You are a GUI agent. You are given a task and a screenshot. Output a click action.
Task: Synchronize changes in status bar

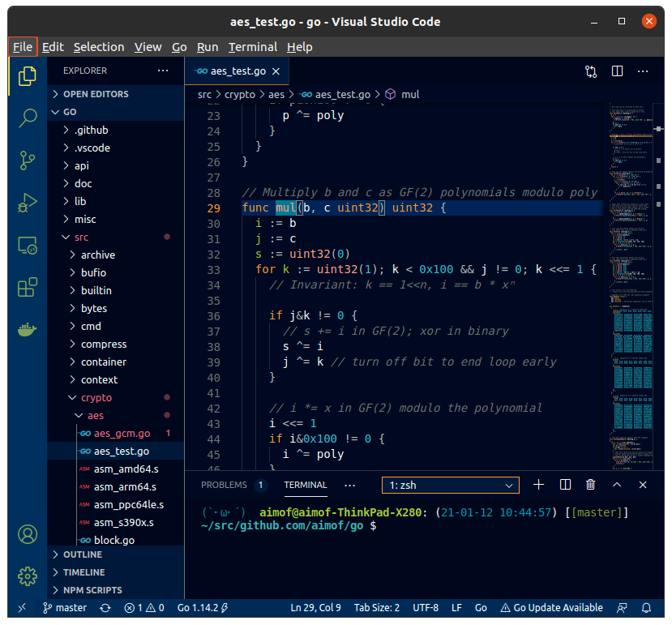(105, 608)
